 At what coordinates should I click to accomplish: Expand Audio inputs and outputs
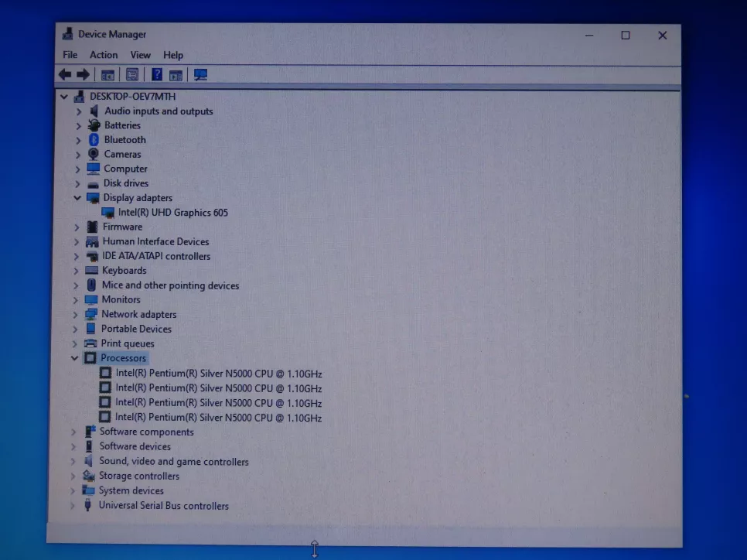click(x=79, y=111)
